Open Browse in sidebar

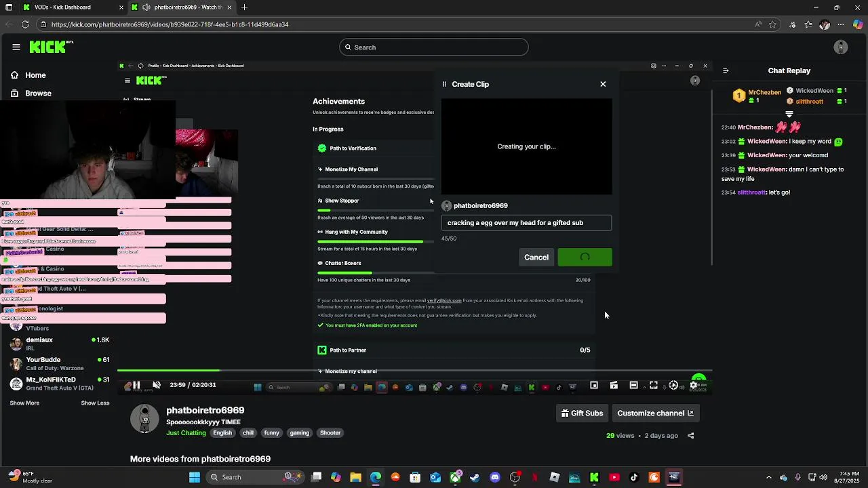[x=31, y=94]
